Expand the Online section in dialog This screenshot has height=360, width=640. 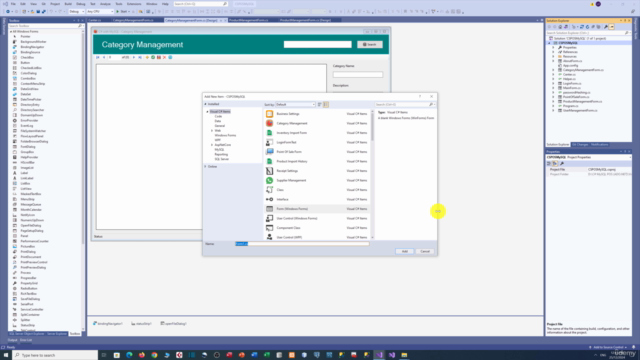tap(205, 167)
